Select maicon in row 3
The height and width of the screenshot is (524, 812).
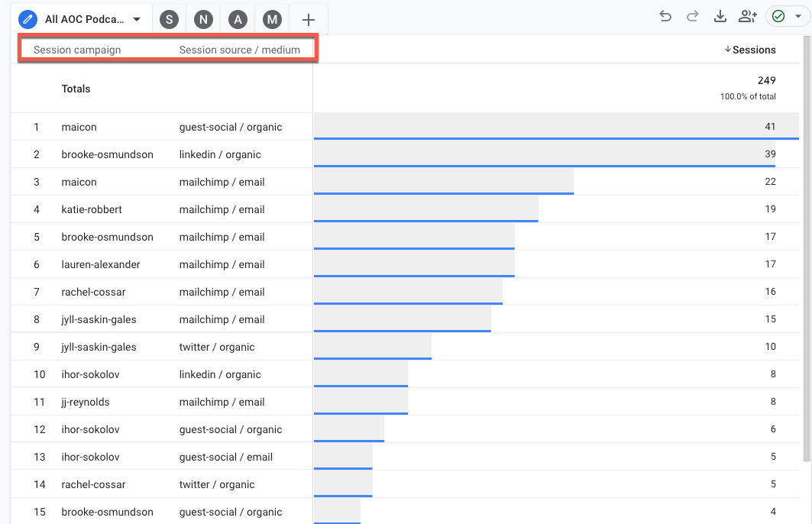click(x=79, y=182)
